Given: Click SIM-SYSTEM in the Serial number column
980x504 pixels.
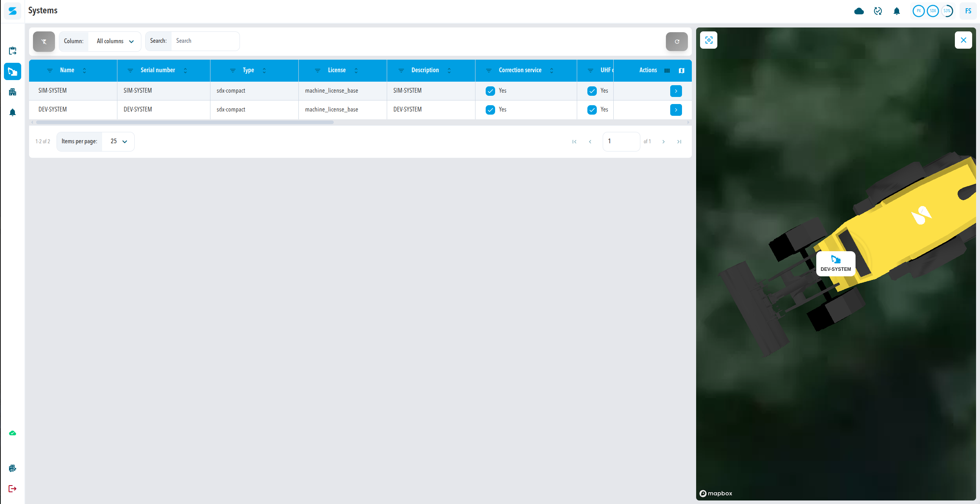Looking at the screenshot, I should 138,91.
